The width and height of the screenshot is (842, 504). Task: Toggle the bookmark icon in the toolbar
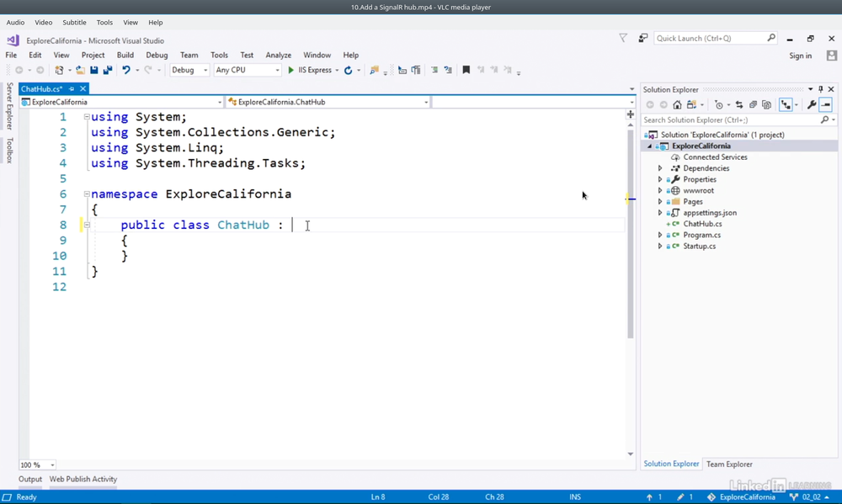[x=466, y=71]
